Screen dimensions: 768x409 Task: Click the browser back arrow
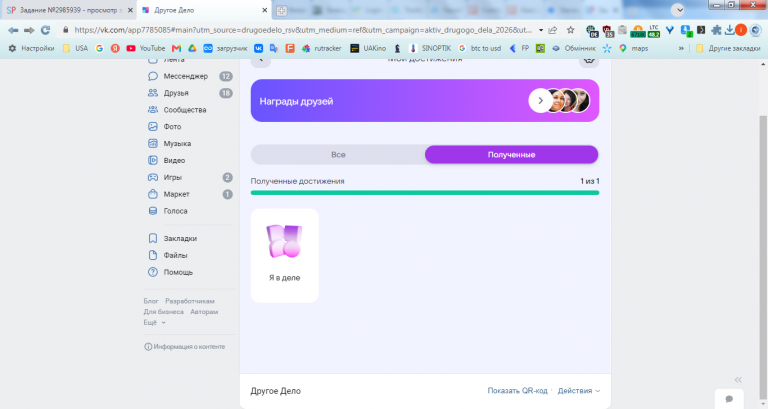[x=13, y=30]
